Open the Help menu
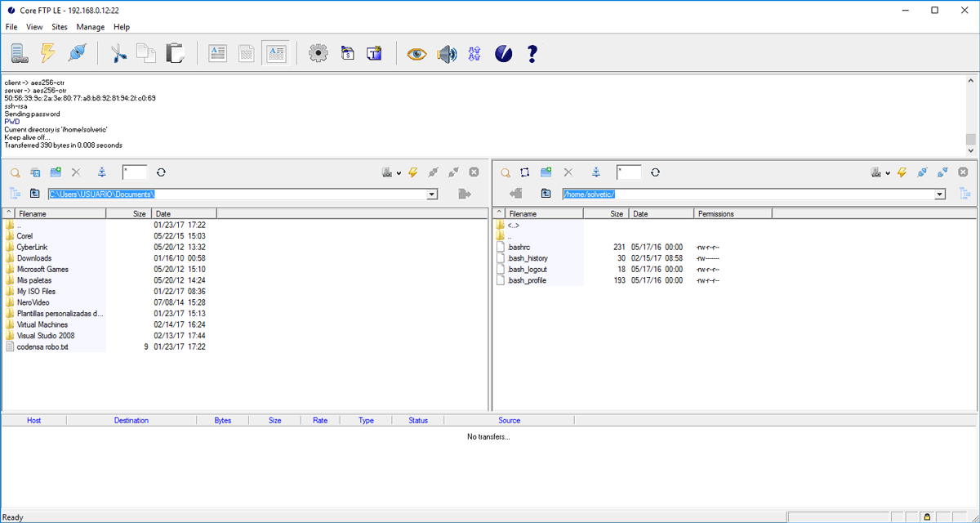 (x=122, y=27)
